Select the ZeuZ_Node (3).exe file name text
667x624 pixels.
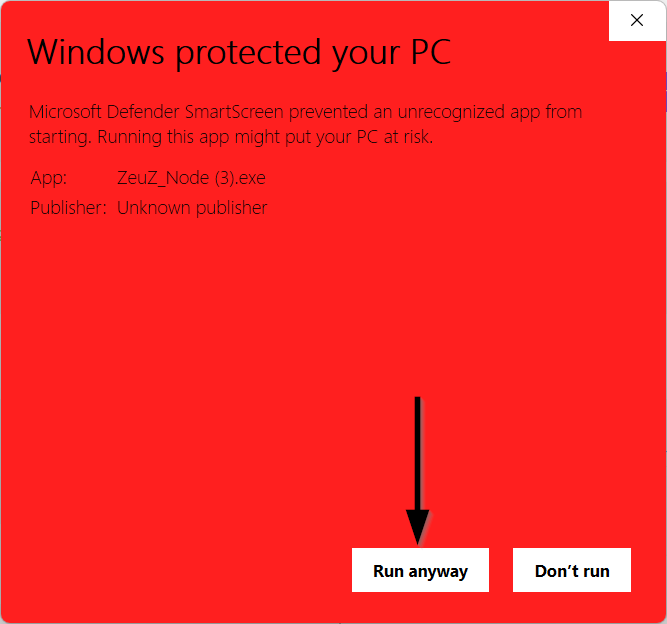click(x=191, y=178)
